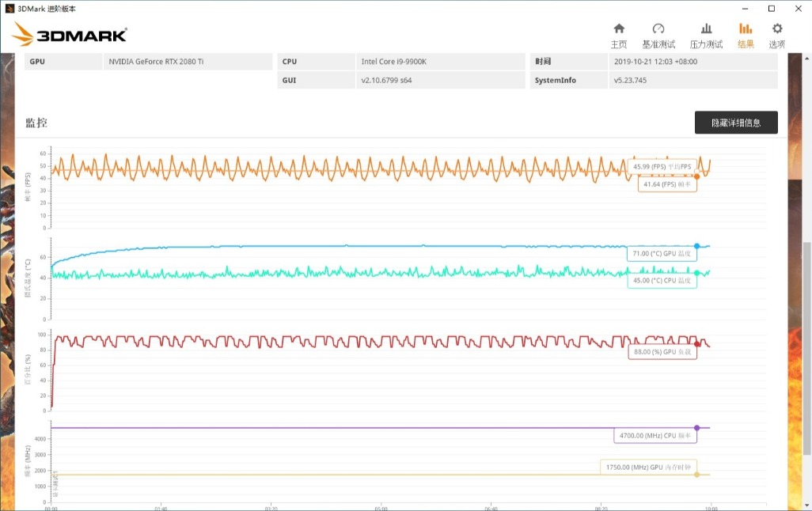Maximize the 3DMark window
This screenshot has width=812, height=511.
[772, 9]
